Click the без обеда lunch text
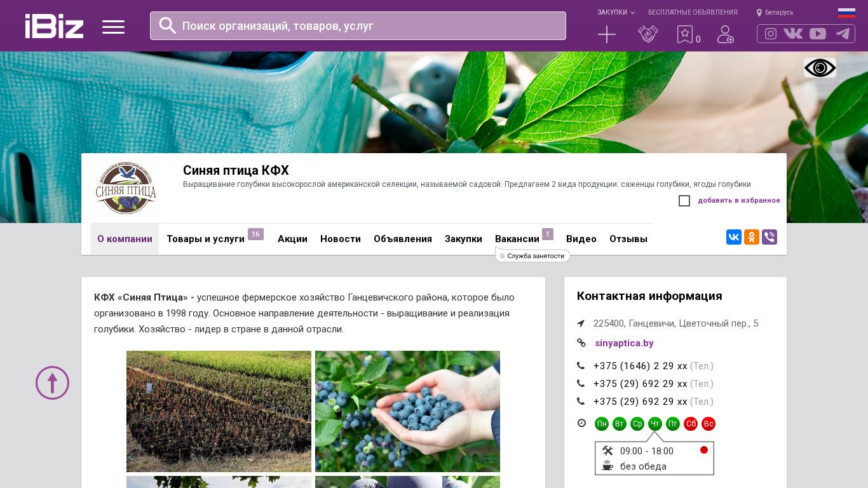The height and width of the screenshot is (488, 868). coord(643,466)
